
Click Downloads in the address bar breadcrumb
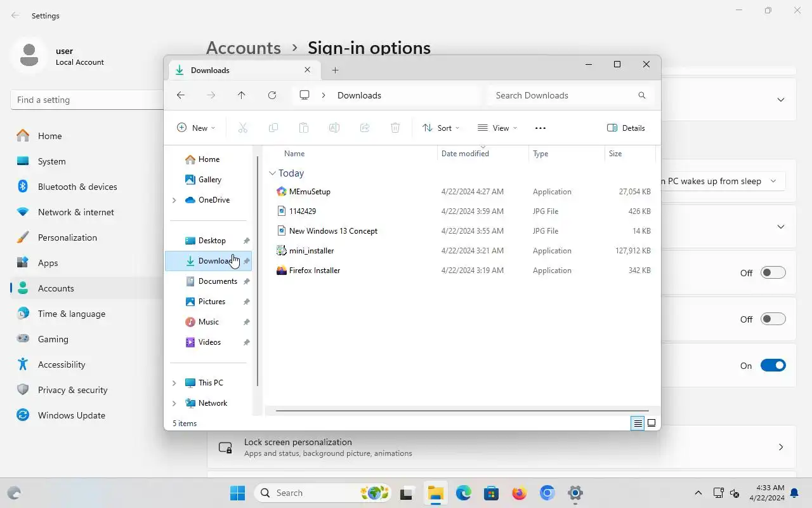pos(359,95)
